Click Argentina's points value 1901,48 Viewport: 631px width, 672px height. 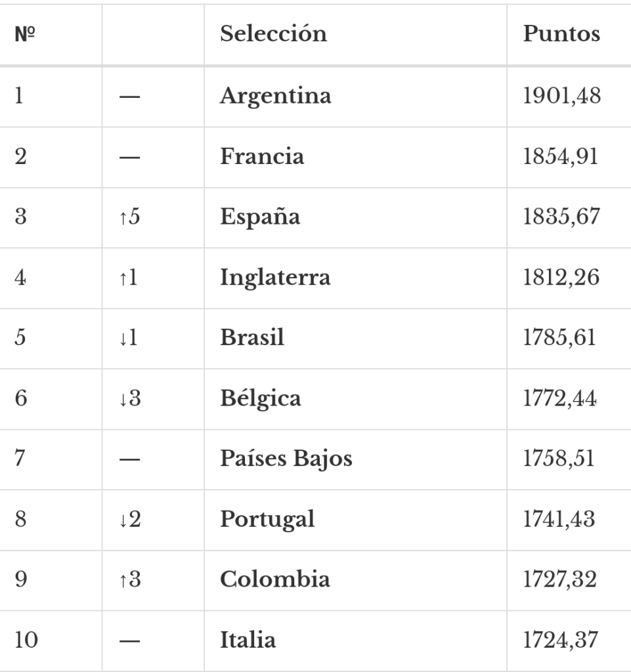(x=562, y=96)
